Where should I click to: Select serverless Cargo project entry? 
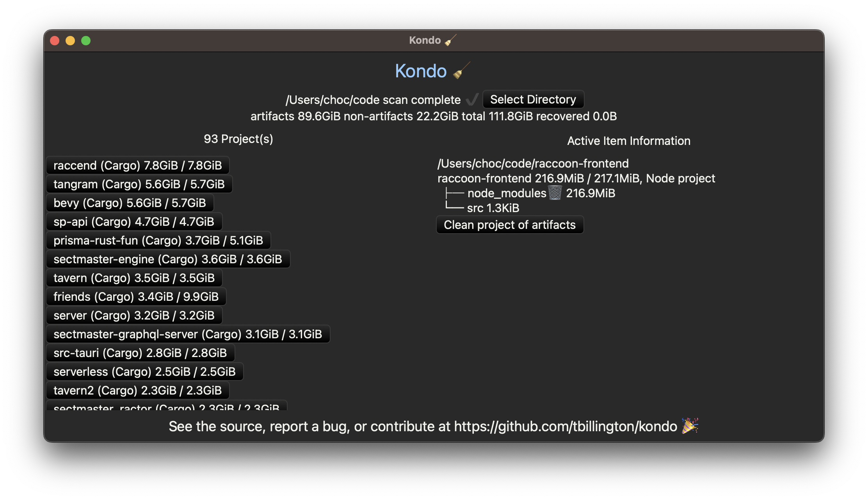tap(144, 371)
